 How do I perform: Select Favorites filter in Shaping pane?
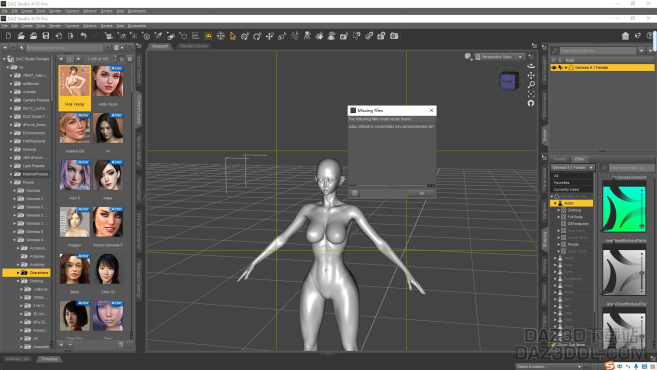point(572,183)
